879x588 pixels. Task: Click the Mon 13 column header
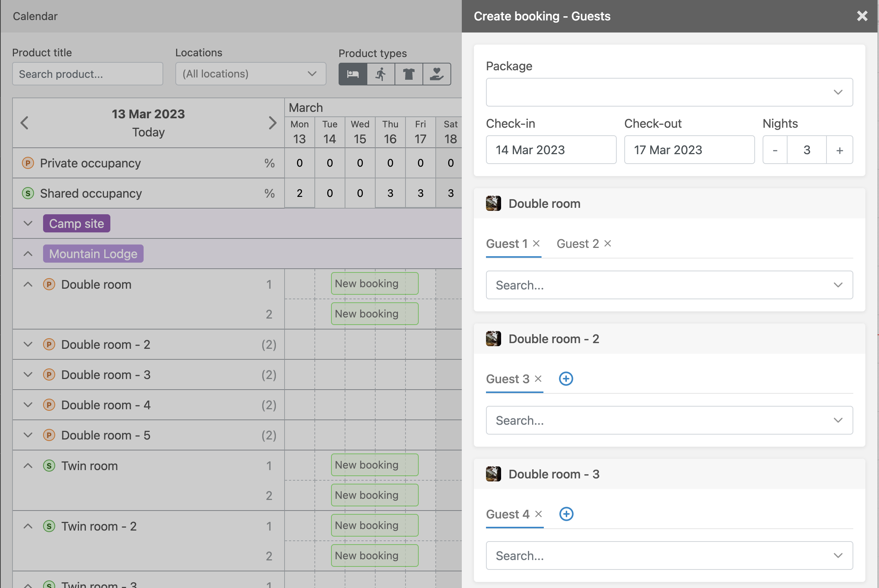300,132
